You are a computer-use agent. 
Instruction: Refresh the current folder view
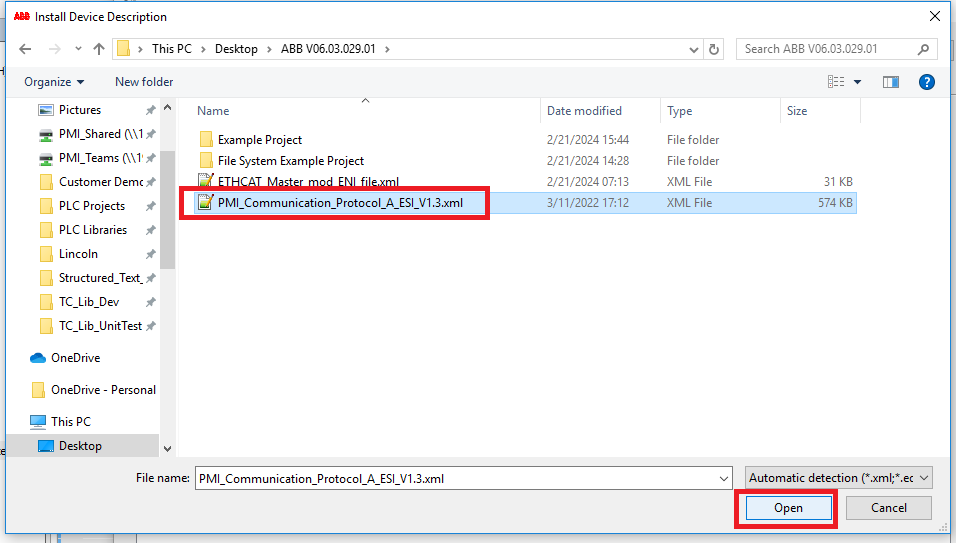tap(714, 49)
